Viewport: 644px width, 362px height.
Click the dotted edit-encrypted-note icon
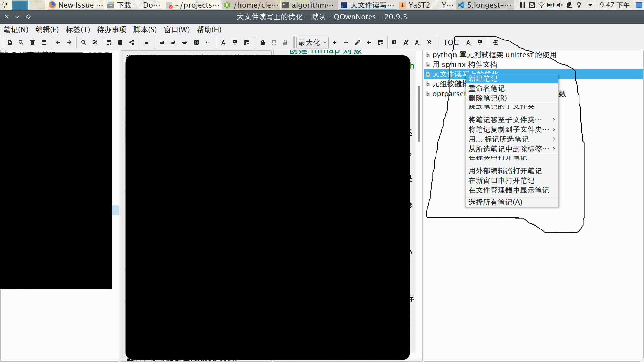[x=274, y=42]
